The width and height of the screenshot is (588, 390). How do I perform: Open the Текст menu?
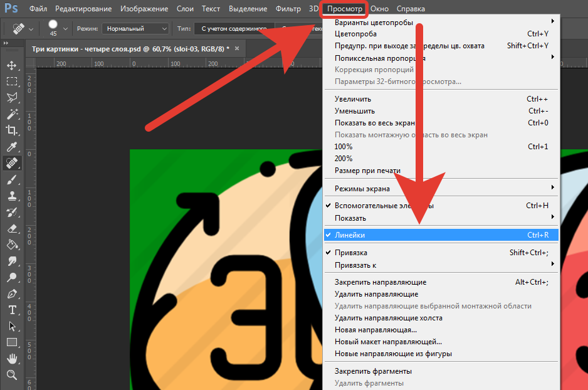point(211,9)
